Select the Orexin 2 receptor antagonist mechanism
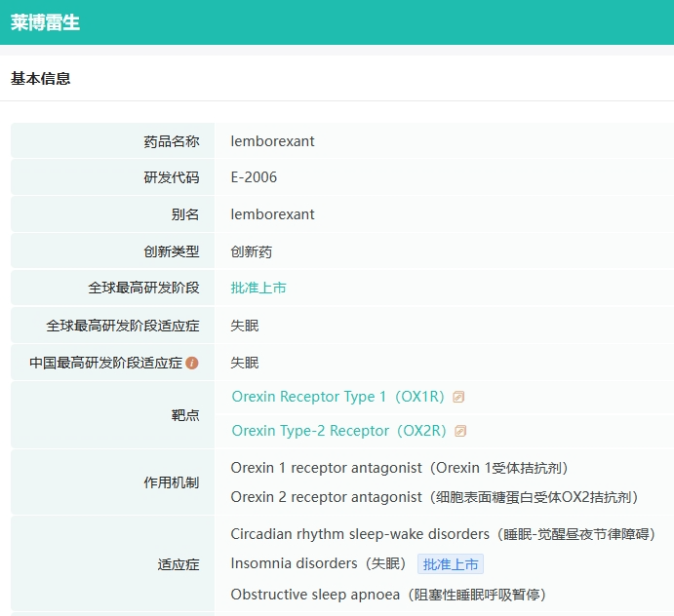The height and width of the screenshot is (616, 674). 434,497
